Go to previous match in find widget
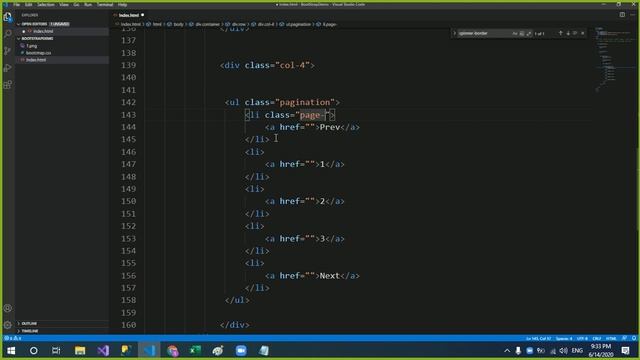This screenshot has height=360, width=640. click(560, 33)
